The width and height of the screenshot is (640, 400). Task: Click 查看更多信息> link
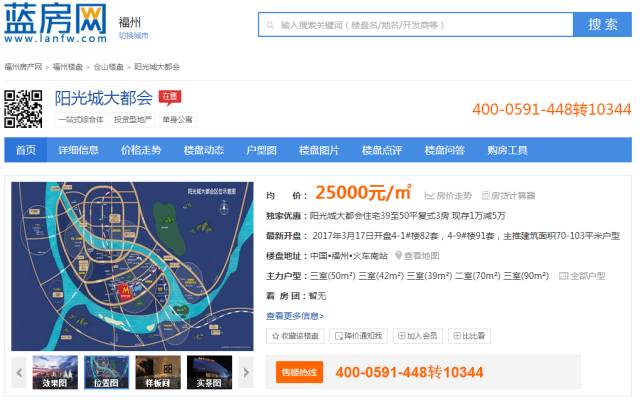point(295,316)
